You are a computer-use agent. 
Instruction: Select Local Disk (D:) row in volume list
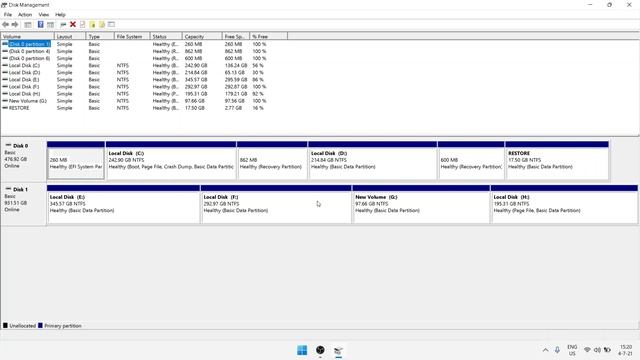click(135, 73)
